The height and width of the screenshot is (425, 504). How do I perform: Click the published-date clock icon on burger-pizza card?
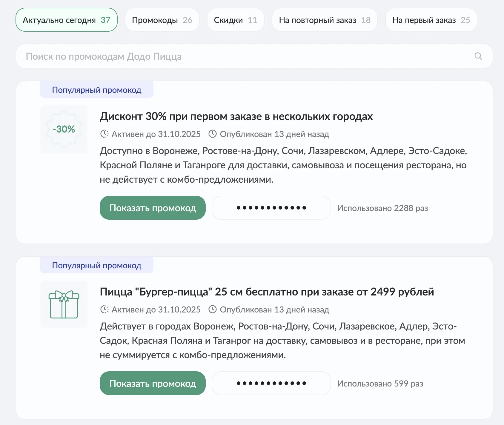(213, 309)
